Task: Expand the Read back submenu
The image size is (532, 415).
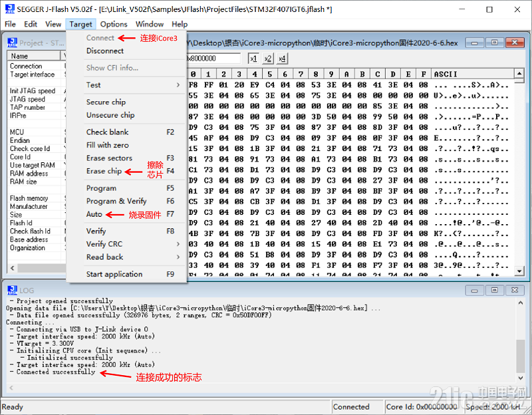Action: click(x=126, y=257)
